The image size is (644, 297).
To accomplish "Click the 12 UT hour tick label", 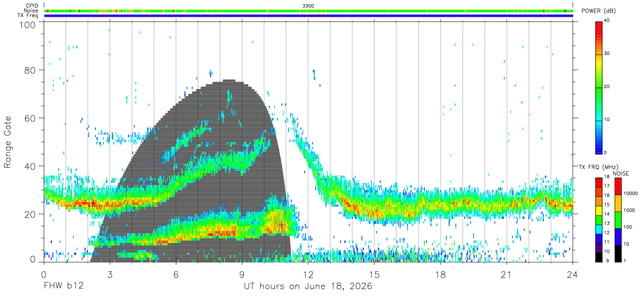I will (308, 274).
